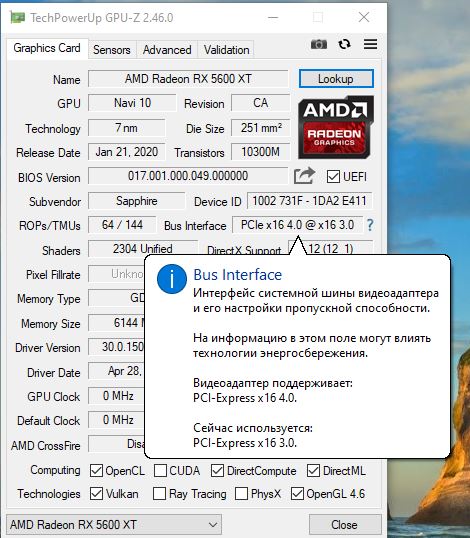The width and height of the screenshot is (470, 538).
Task: Click the GPU-Z app icon in title bar
Action: tap(17, 17)
